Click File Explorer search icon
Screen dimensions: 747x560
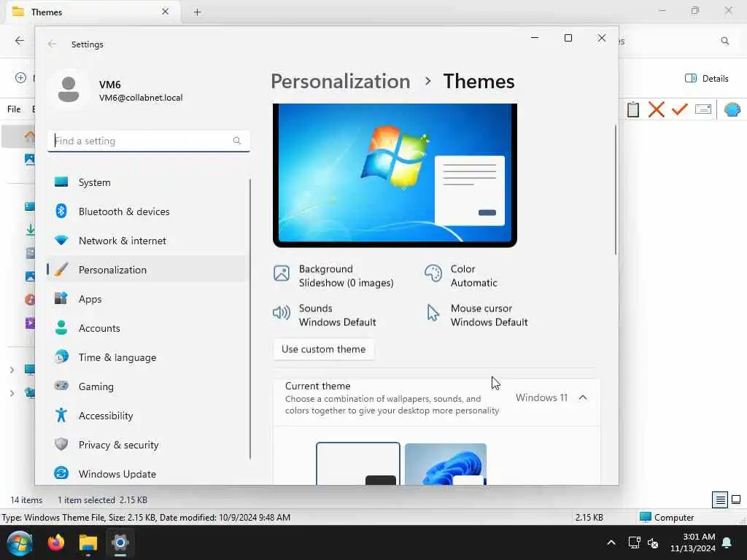pyautogui.click(x=724, y=41)
